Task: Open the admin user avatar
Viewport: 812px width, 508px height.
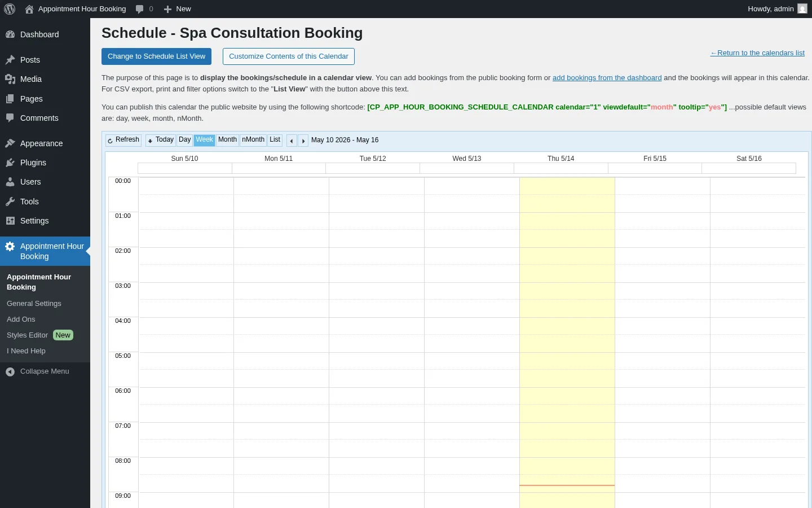Action: pyautogui.click(x=802, y=8)
